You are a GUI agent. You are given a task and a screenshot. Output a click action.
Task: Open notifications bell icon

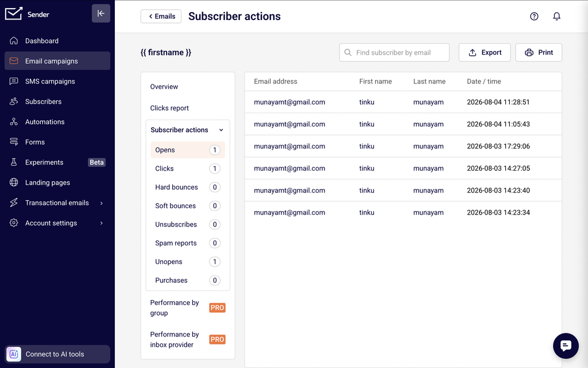[556, 16]
